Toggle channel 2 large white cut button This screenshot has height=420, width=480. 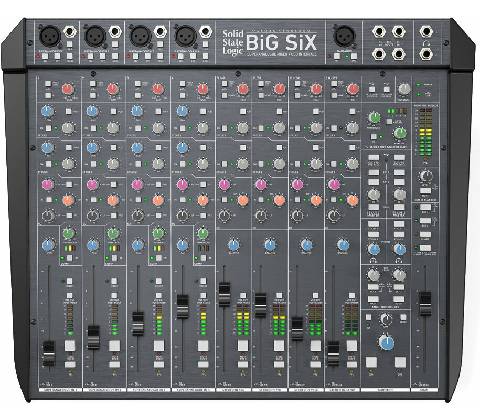tap(114, 346)
